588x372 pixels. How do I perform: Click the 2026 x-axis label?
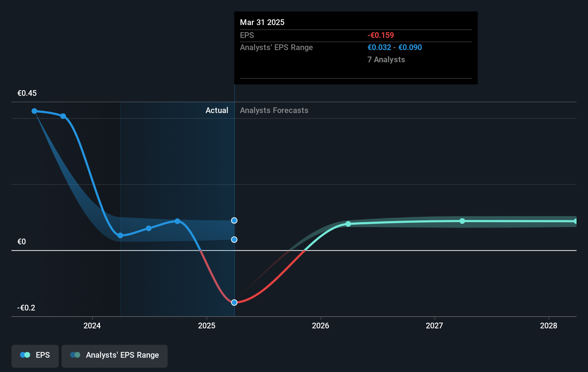[x=320, y=325]
